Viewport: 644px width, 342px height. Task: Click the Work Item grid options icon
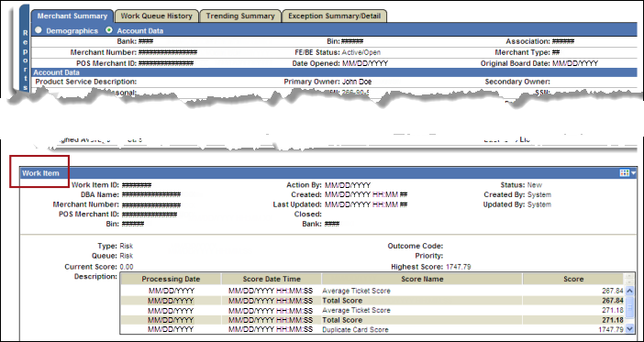(625, 173)
